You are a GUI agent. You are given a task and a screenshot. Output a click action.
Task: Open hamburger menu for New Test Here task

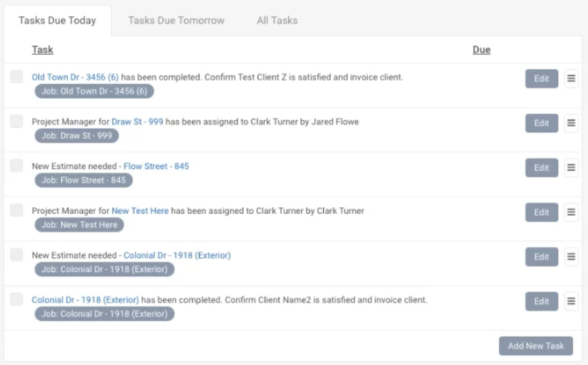(571, 212)
